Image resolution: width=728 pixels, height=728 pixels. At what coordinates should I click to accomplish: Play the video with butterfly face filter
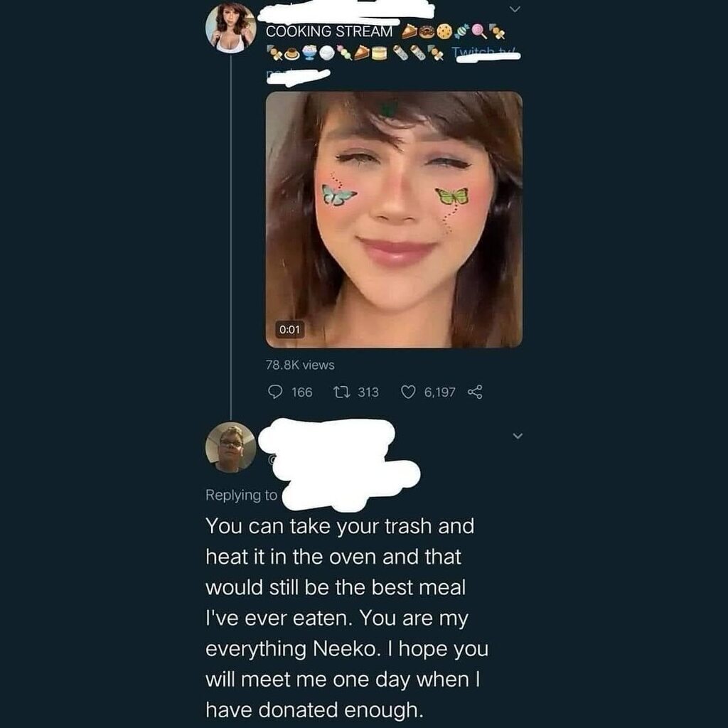394,219
